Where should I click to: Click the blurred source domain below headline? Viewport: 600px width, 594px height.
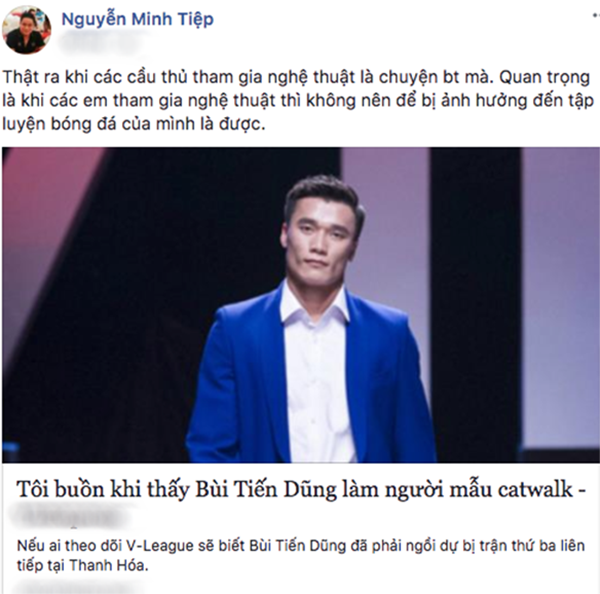(70, 517)
